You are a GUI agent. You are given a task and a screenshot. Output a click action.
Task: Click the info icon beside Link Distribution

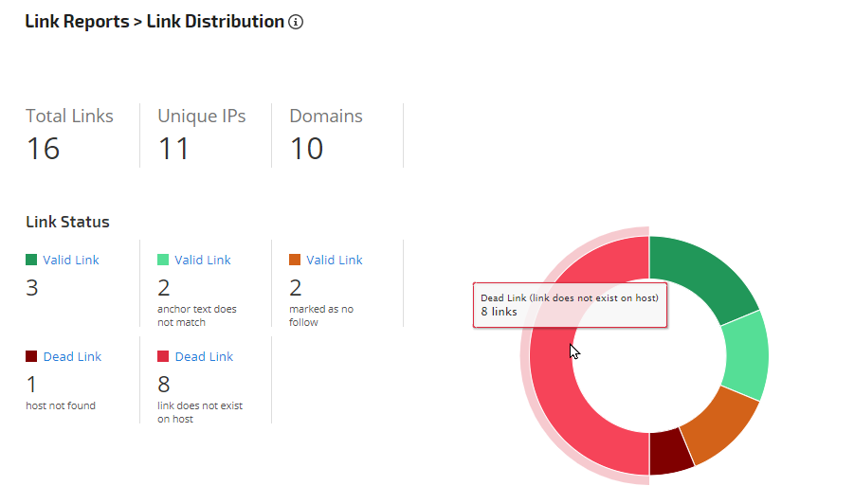pos(296,22)
